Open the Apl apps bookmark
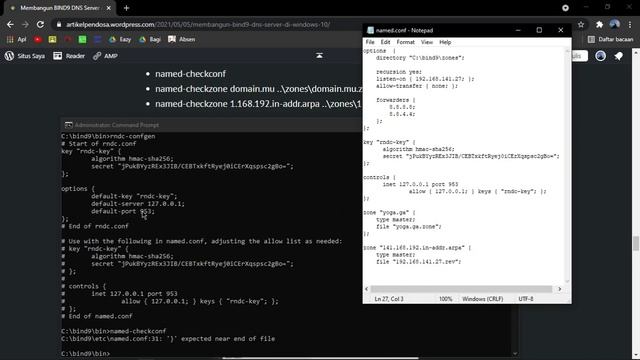The image size is (640, 360). click(16, 39)
